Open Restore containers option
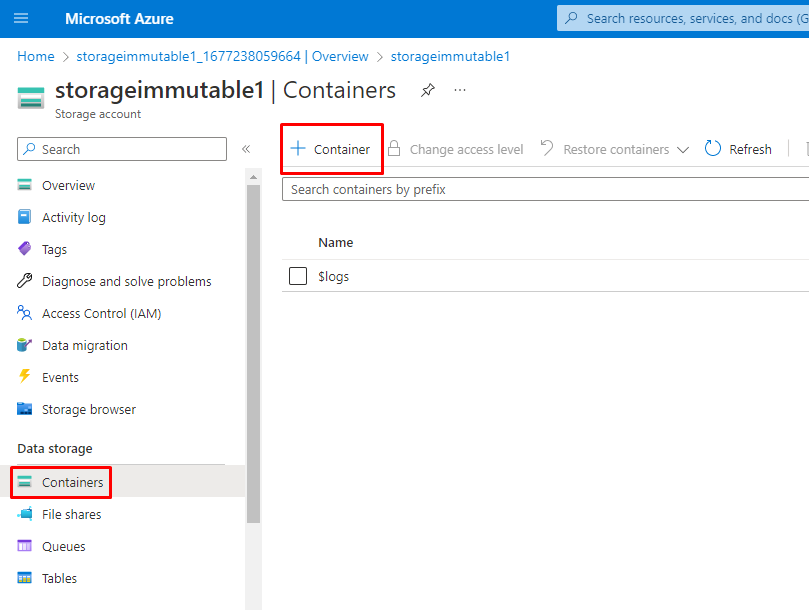The height and width of the screenshot is (610, 809). click(614, 149)
